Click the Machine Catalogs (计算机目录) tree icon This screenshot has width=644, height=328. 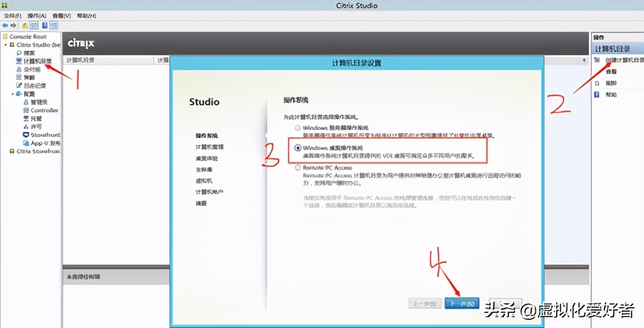(19, 61)
